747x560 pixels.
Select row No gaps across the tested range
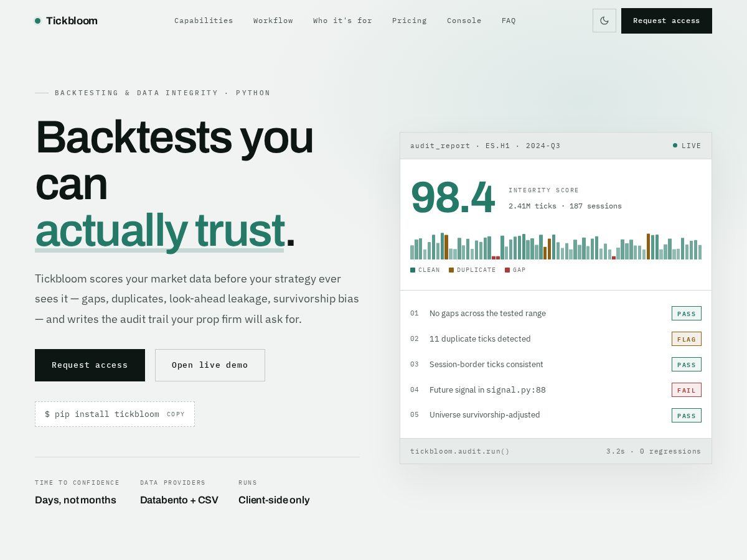click(556, 314)
